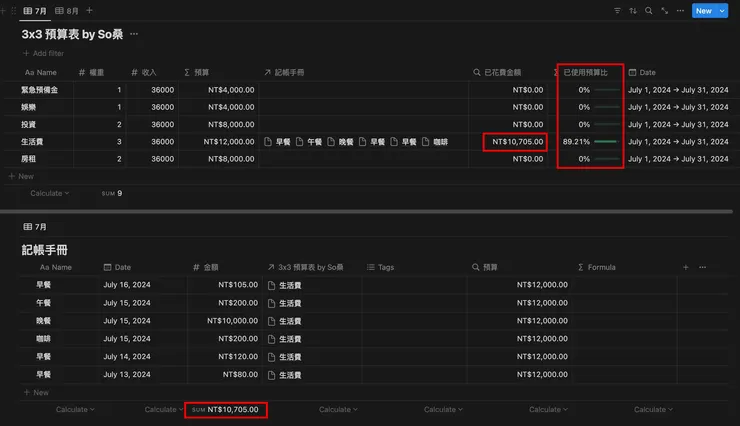Screen dimensions: 740x426
Task: Open the 緊急預備金 row
Action: [x=39, y=90]
